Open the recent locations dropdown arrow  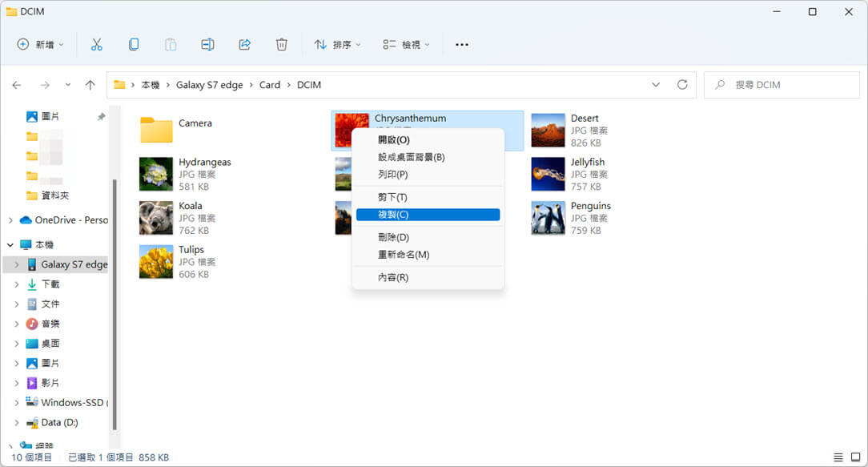[x=67, y=85]
